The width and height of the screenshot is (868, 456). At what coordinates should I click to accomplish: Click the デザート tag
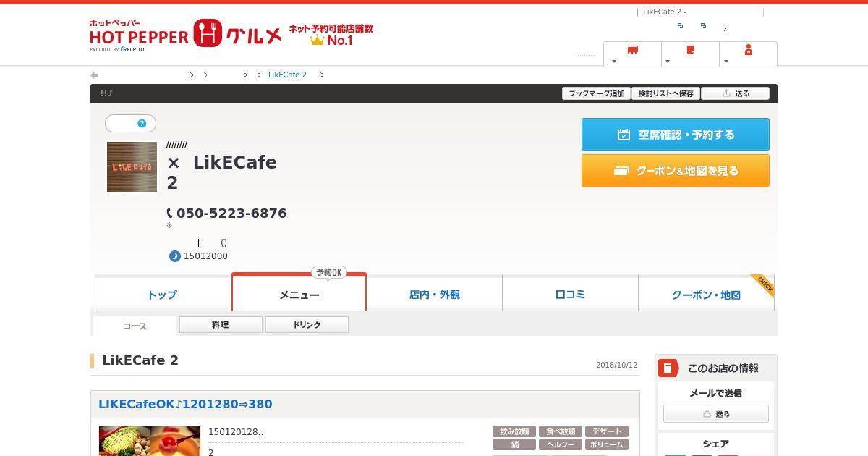click(x=606, y=431)
